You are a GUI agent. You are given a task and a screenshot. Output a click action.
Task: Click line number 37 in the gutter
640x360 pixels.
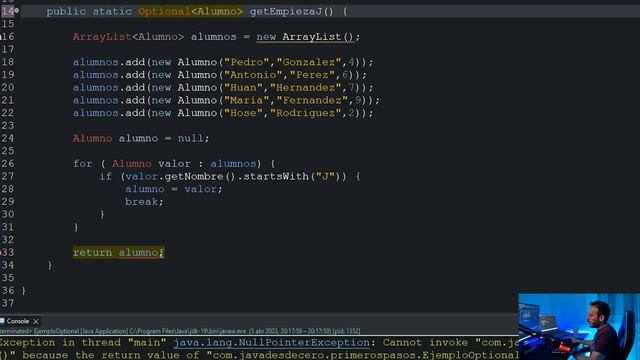tap(7, 303)
